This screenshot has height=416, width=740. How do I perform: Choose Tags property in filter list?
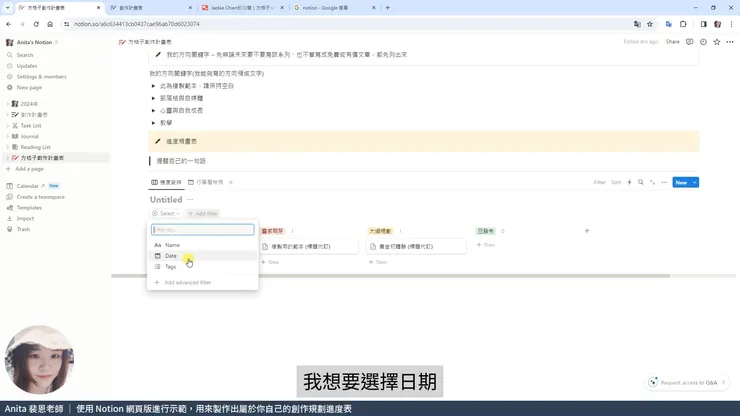202,267
